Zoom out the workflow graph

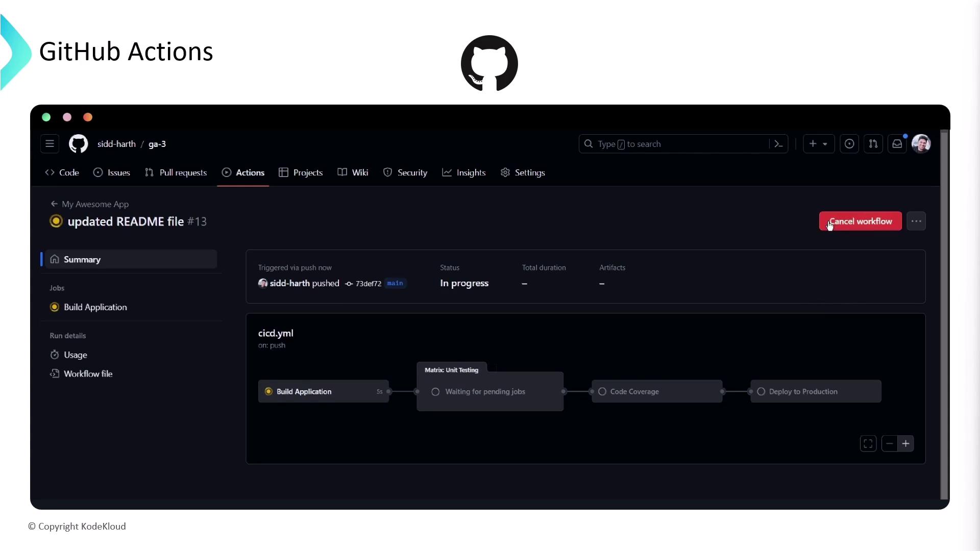[x=890, y=444]
